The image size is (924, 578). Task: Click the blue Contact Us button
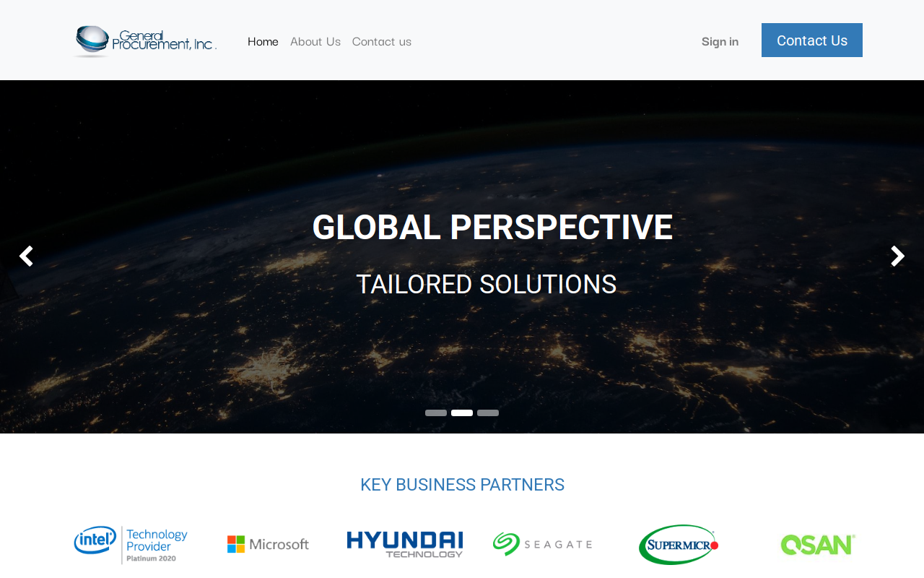click(812, 40)
